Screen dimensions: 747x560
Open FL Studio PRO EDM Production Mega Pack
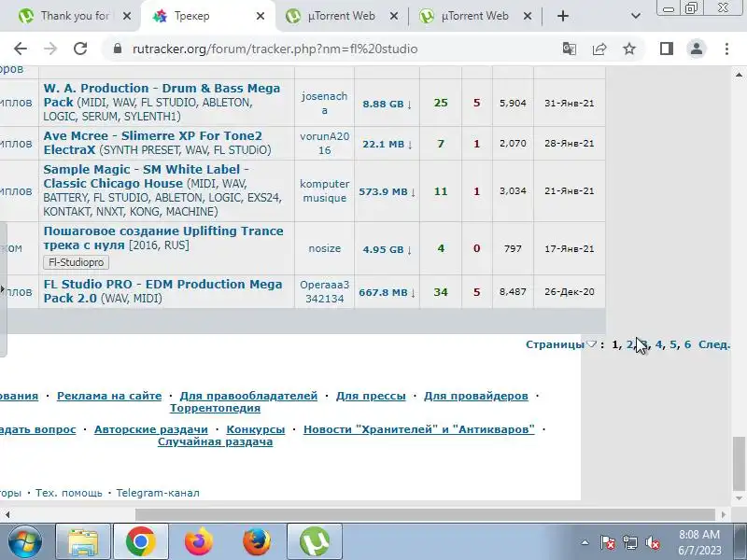pos(162,291)
